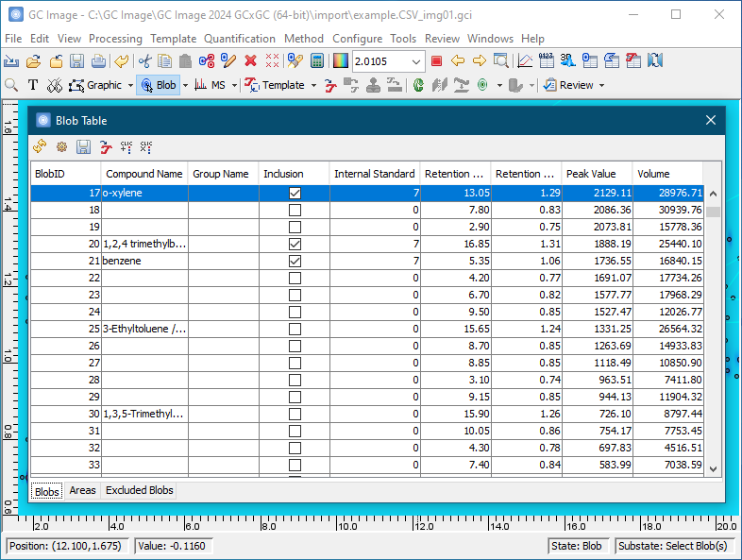This screenshot has height=560, width=742.
Task: Open the 2.0105 value combo box
Action: 417,61
